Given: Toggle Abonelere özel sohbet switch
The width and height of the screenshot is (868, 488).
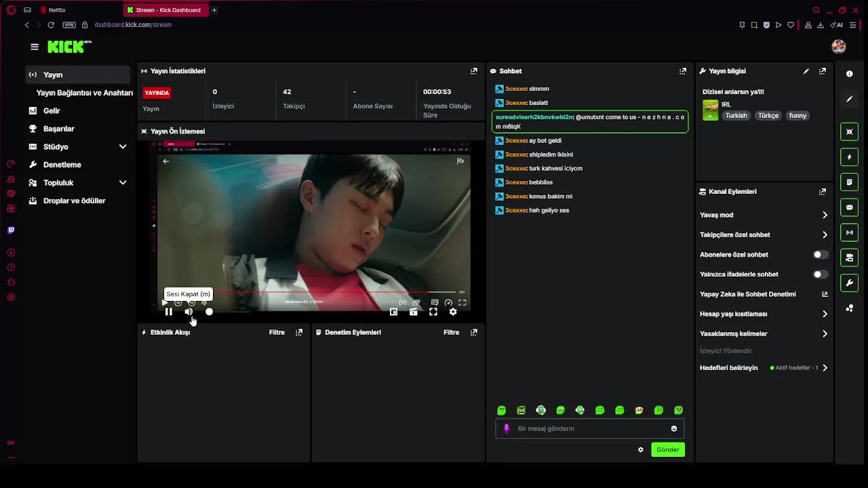Looking at the screenshot, I should [821, 255].
